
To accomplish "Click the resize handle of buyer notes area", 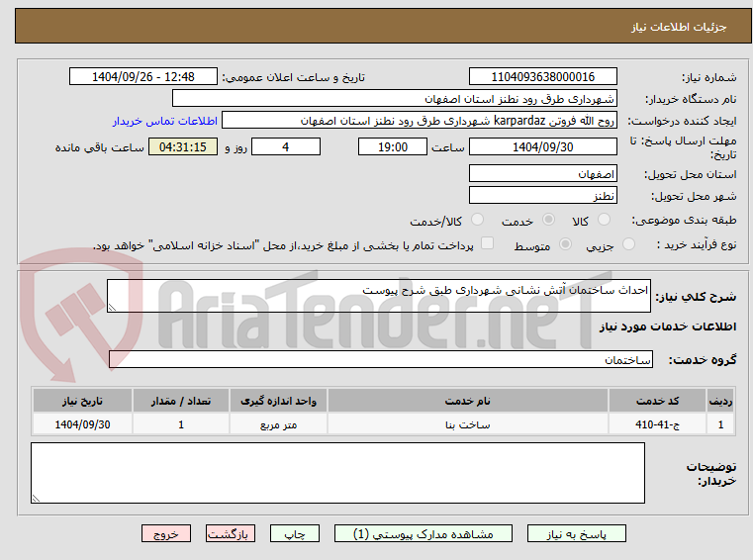I will pos(36,498).
